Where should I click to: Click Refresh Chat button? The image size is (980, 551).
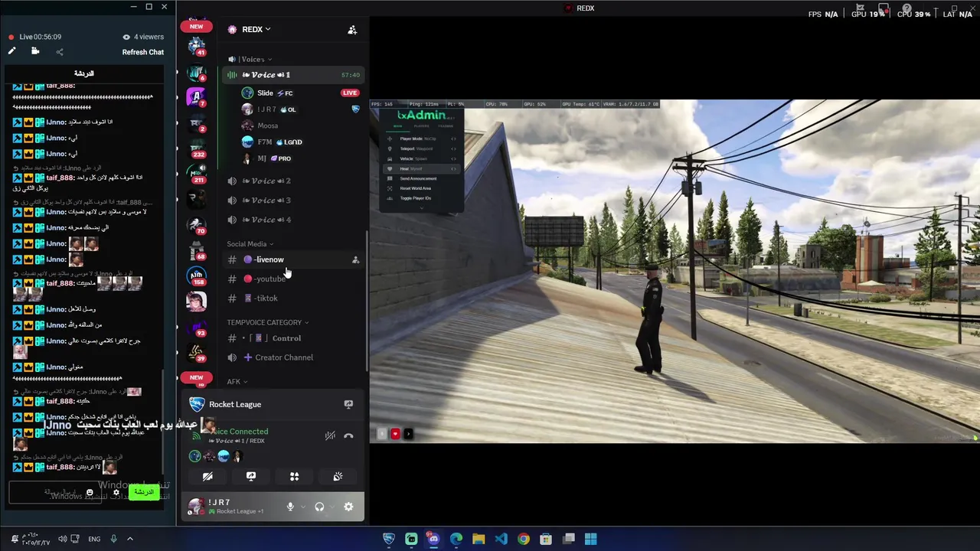142,52
